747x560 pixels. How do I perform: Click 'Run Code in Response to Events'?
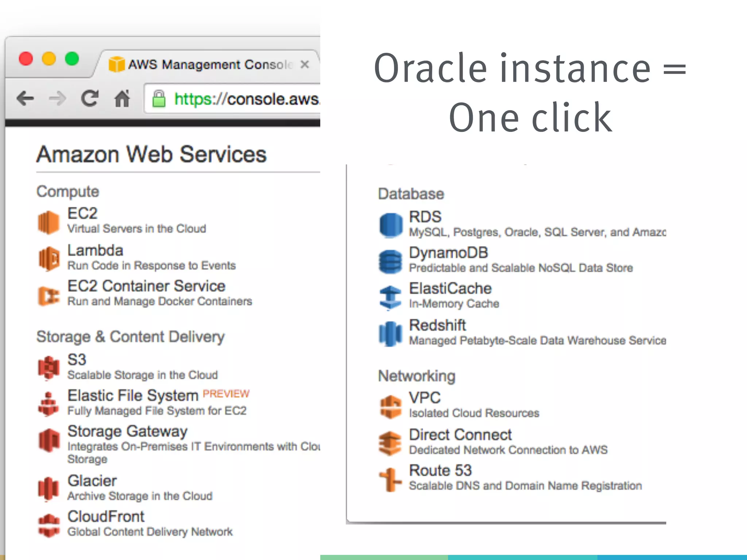pos(152,265)
